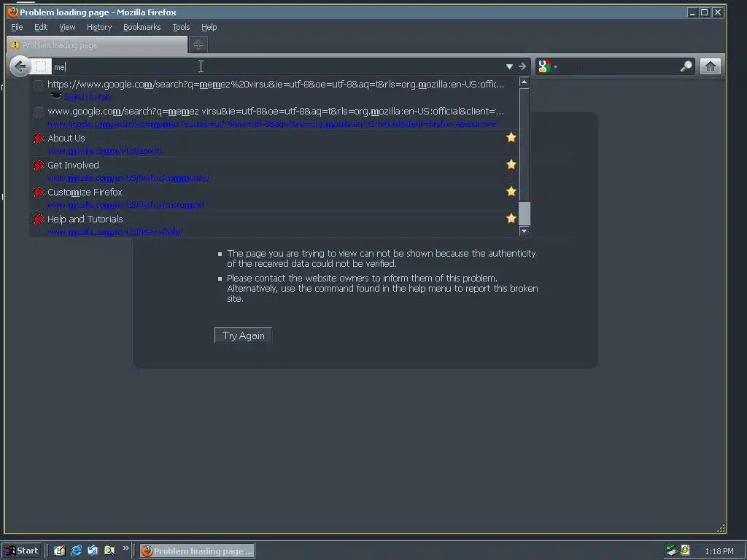Open a new tab with plus button
The image size is (747, 560).
click(x=198, y=44)
